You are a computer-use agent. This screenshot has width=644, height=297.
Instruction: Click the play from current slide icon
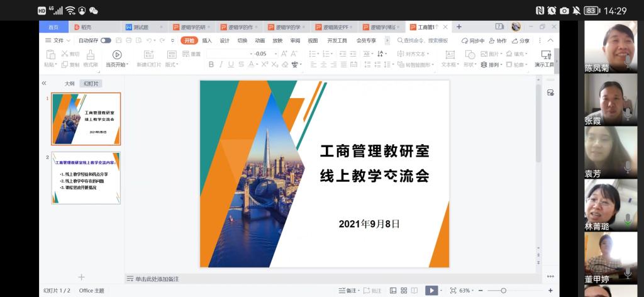[x=116, y=55]
